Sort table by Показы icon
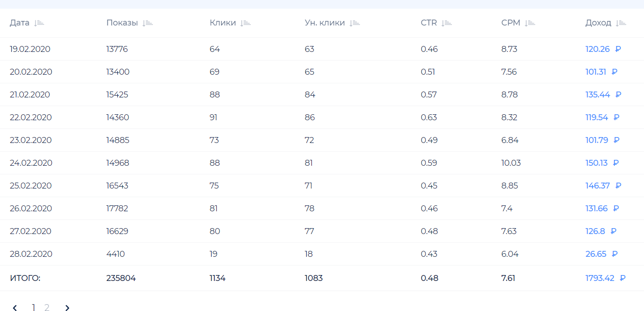 pyautogui.click(x=147, y=23)
